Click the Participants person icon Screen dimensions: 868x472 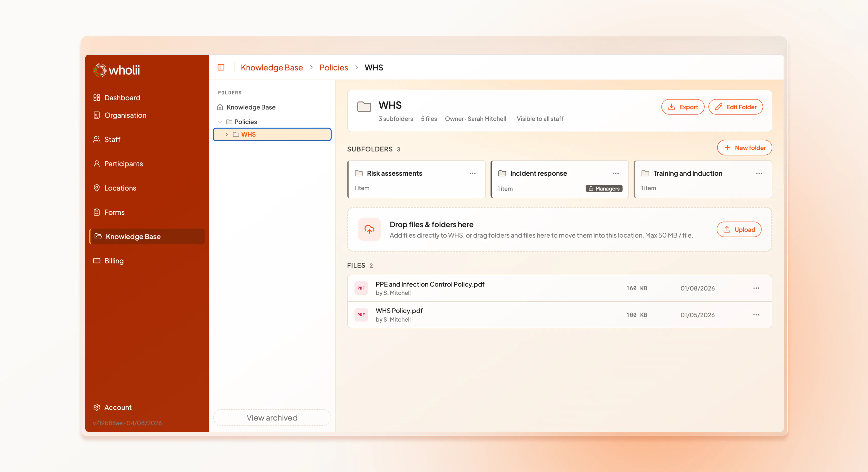[x=97, y=164]
